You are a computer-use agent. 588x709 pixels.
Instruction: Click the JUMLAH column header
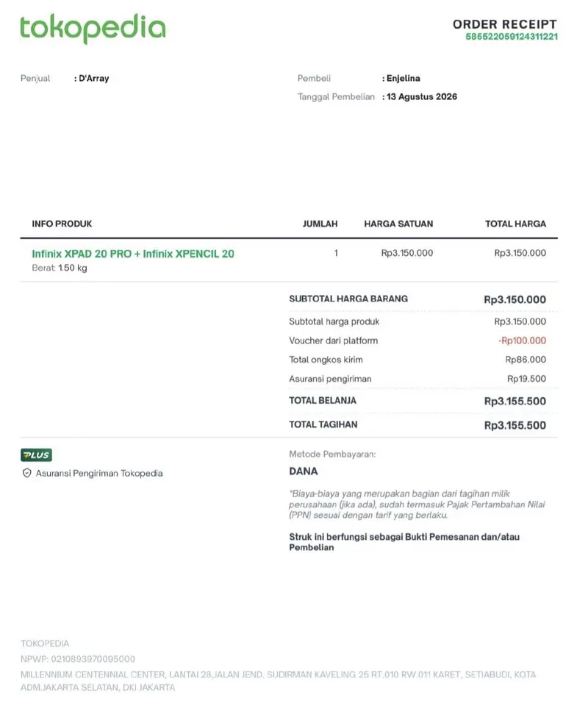(320, 224)
